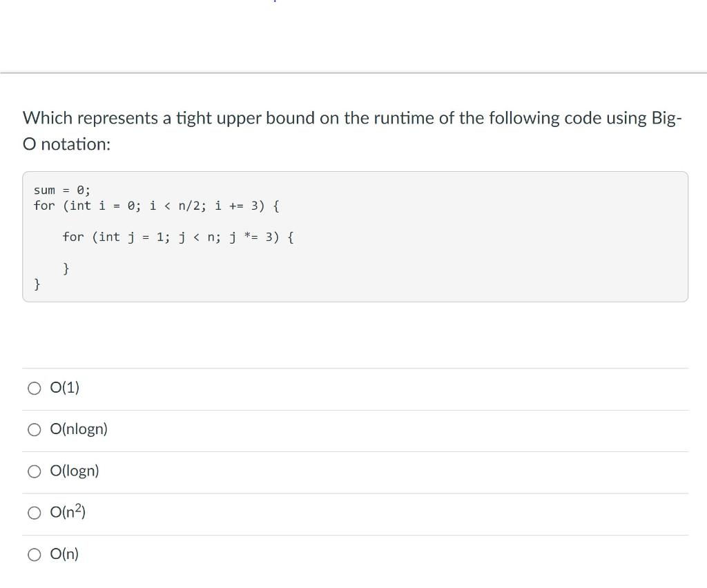Image resolution: width=707 pixels, height=588 pixels.
Task: Click the radio circle next to O(1)
Action: pos(34,388)
